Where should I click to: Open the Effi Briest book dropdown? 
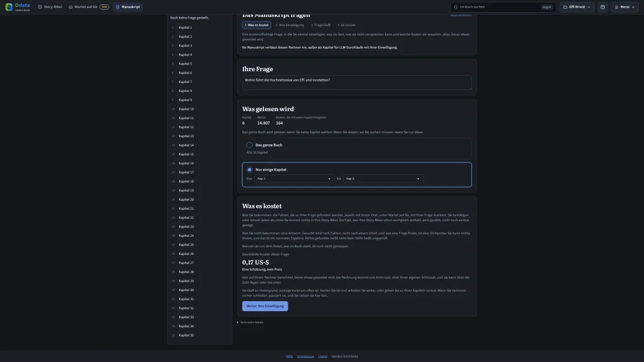[577, 7]
